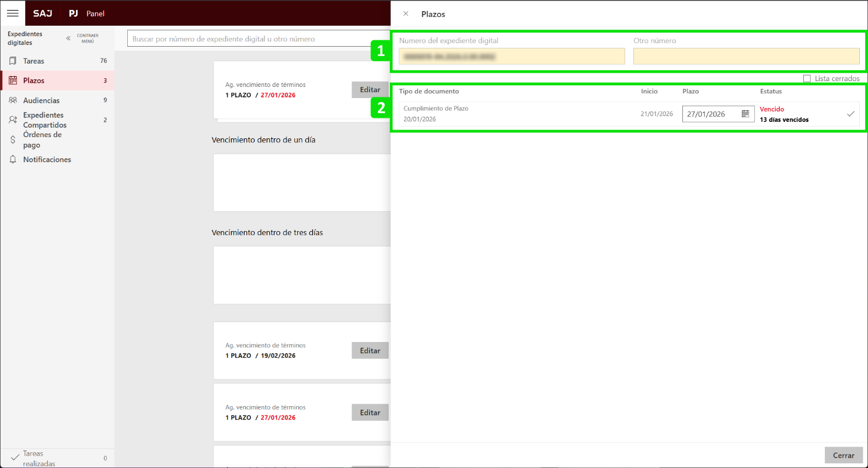Click the Plazos calendar icon in sidebar

point(13,81)
